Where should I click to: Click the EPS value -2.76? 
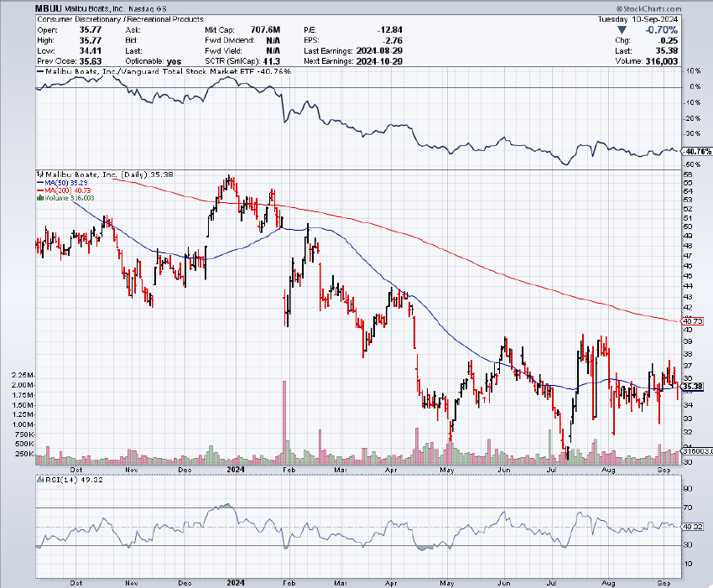coord(392,40)
